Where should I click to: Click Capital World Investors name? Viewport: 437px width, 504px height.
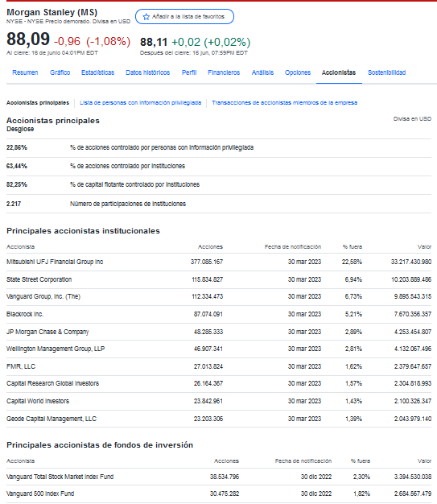coord(38,402)
